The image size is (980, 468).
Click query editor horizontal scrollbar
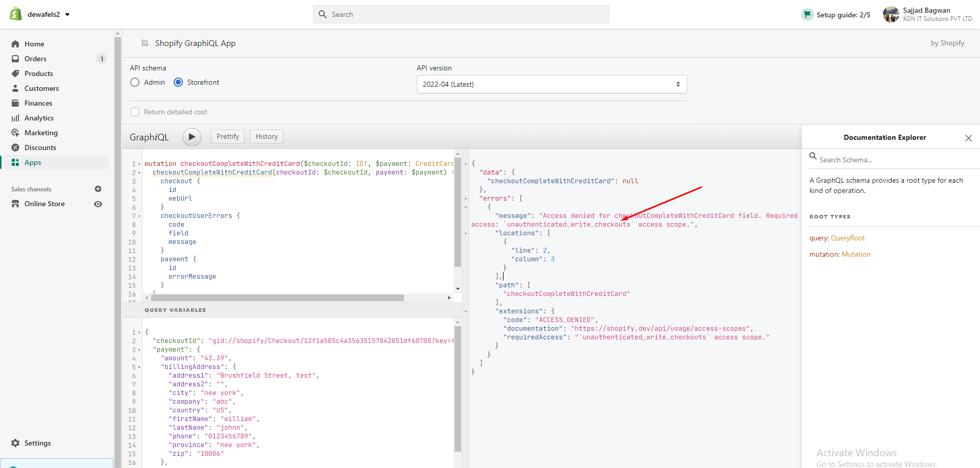(x=277, y=298)
